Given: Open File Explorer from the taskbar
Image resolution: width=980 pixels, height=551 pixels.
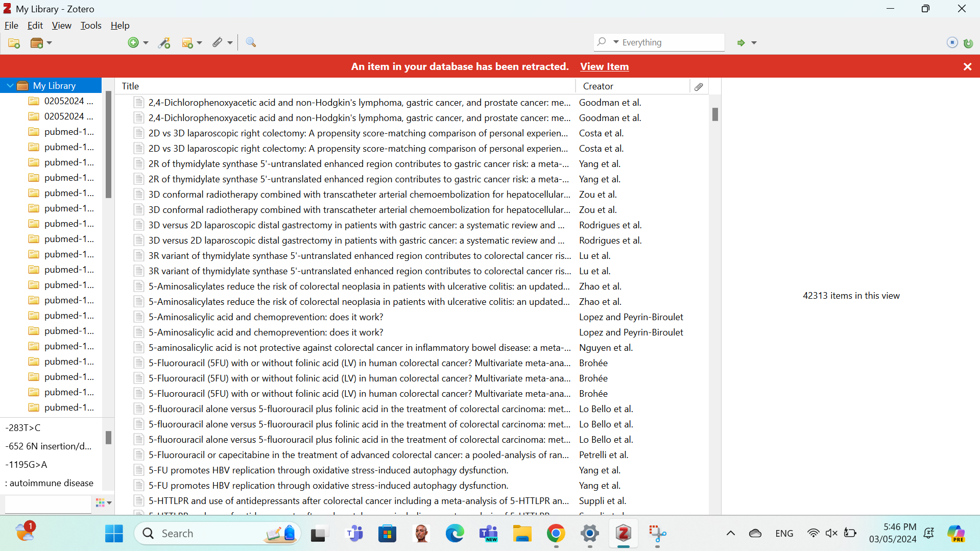Looking at the screenshot, I should 522,534.
